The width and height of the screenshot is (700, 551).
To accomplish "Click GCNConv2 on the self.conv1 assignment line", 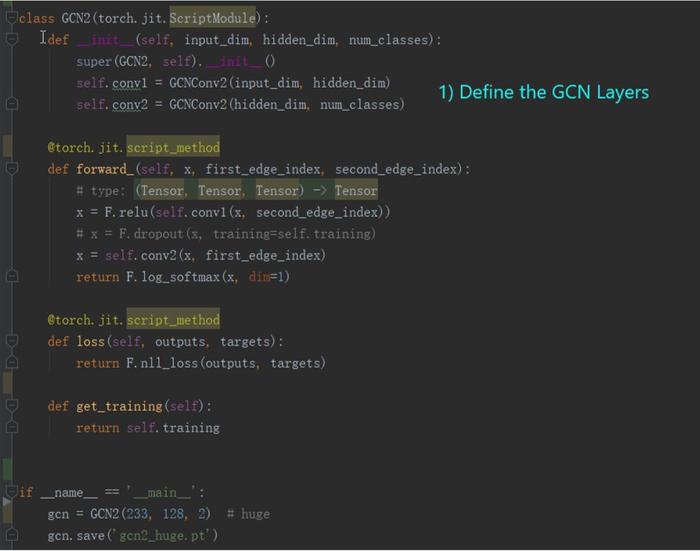I will [x=198, y=83].
